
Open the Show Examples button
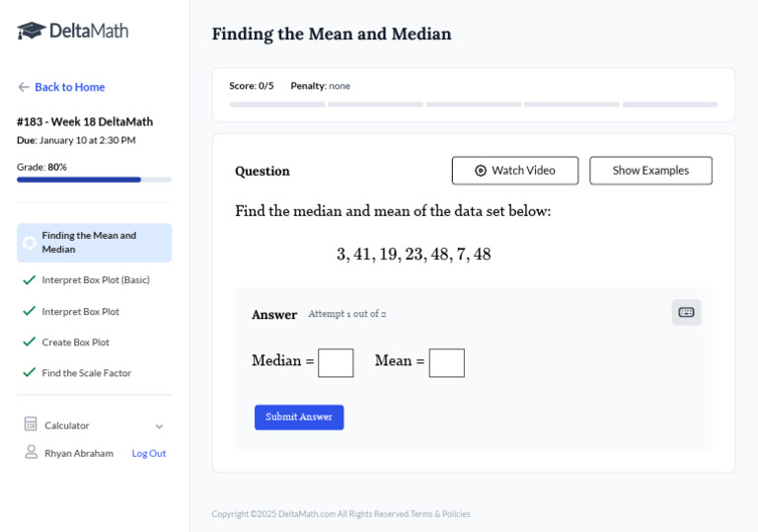click(x=650, y=171)
